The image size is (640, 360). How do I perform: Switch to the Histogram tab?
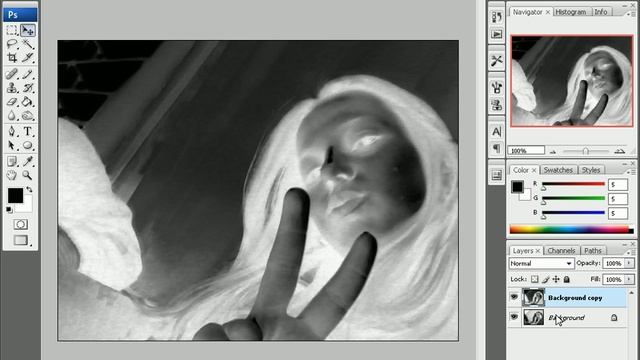coord(571,12)
